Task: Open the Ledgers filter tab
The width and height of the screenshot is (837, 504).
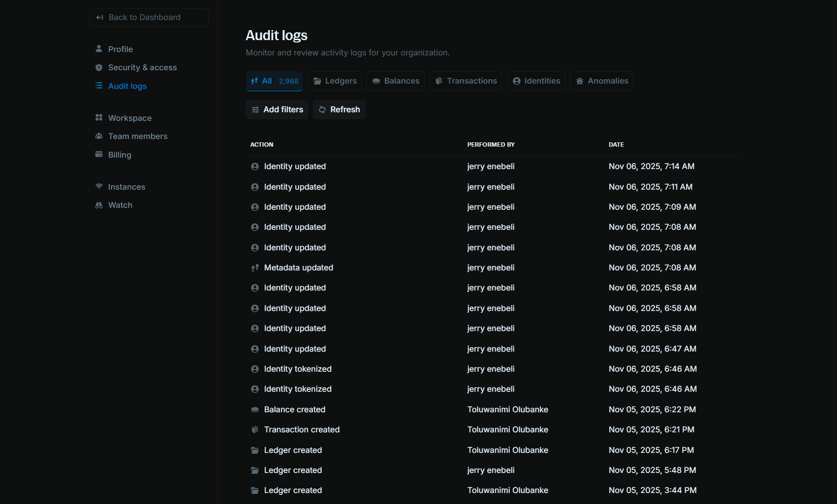Action: point(334,81)
